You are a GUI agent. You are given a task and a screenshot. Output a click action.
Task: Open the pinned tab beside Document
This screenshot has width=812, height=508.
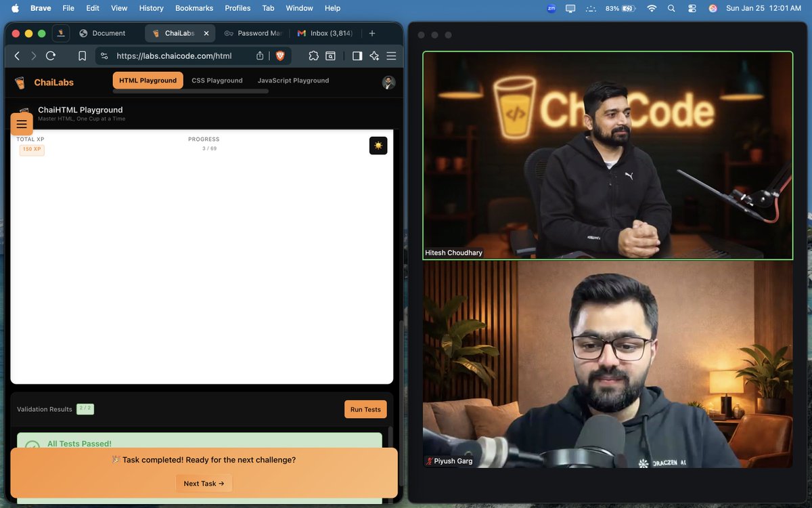pyautogui.click(x=61, y=33)
